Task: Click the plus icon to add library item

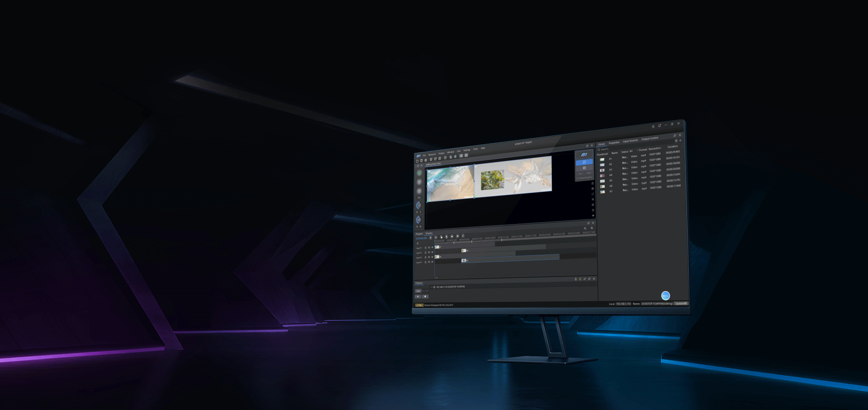Action: pos(680,140)
